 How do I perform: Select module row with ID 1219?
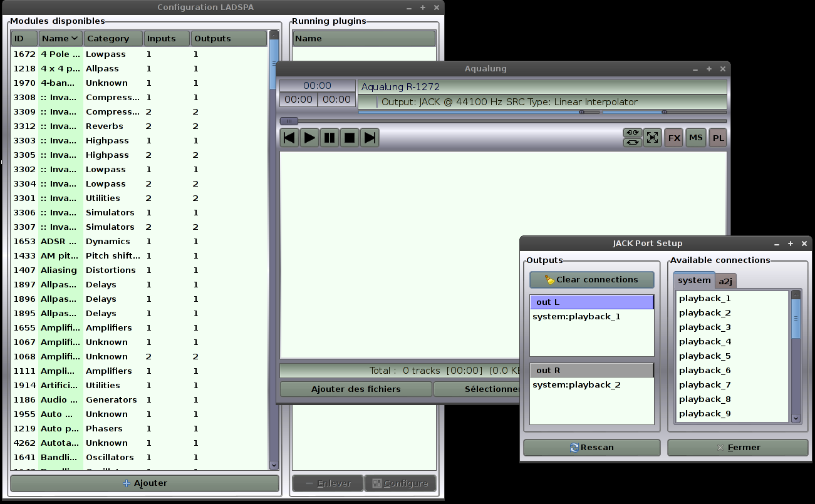pyautogui.click(x=140, y=429)
